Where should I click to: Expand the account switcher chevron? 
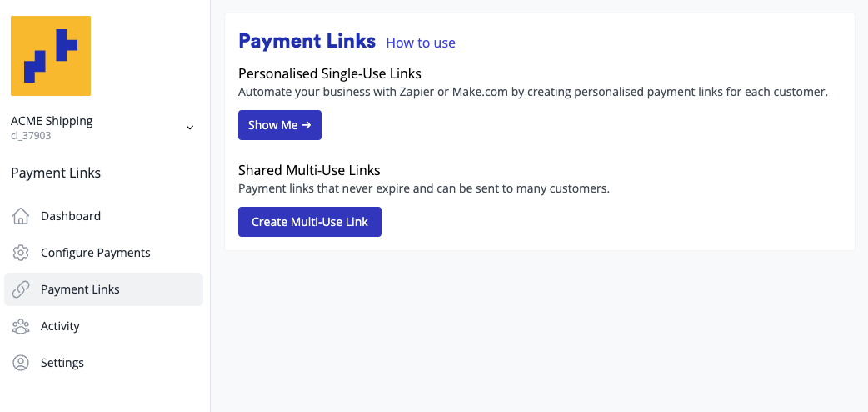point(190,128)
